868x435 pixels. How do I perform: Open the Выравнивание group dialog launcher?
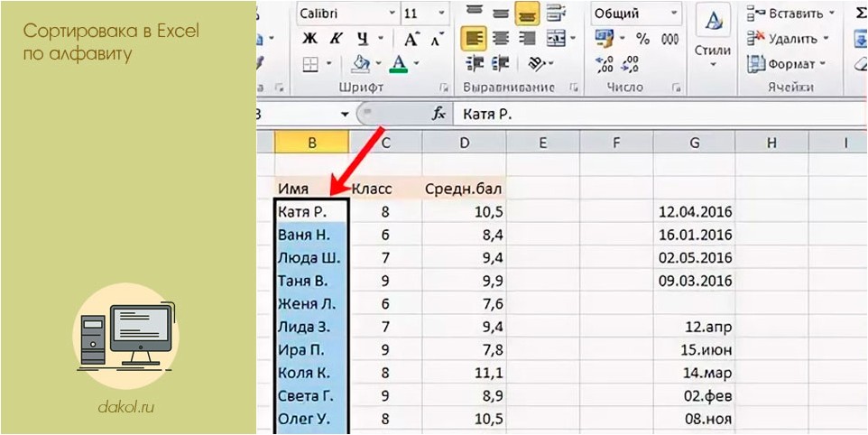click(x=573, y=87)
